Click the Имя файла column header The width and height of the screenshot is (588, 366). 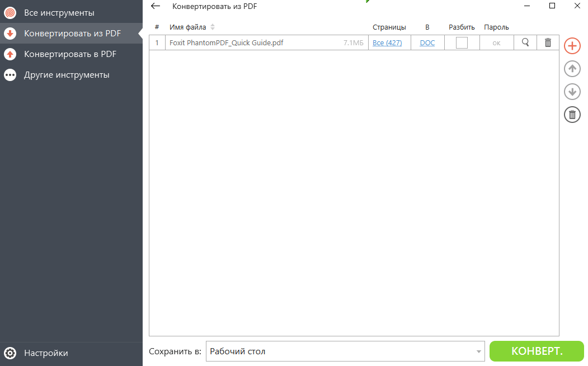[x=187, y=27]
